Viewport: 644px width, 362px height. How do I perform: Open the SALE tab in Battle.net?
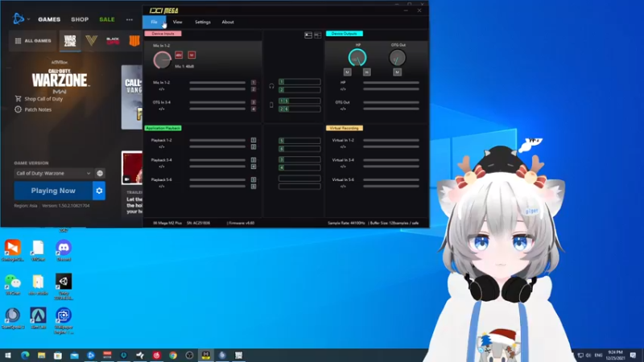click(107, 19)
